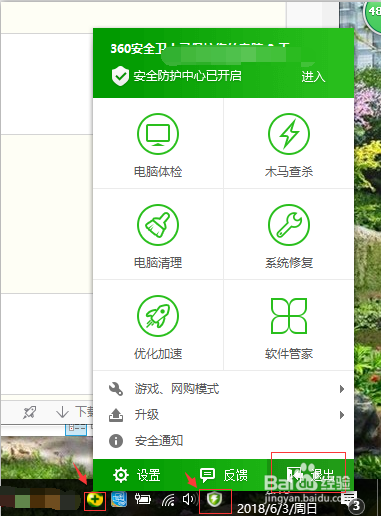This screenshot has height=516, width=381.
Task: Click the shield checkmark security center icon
Action: [120, 76]
